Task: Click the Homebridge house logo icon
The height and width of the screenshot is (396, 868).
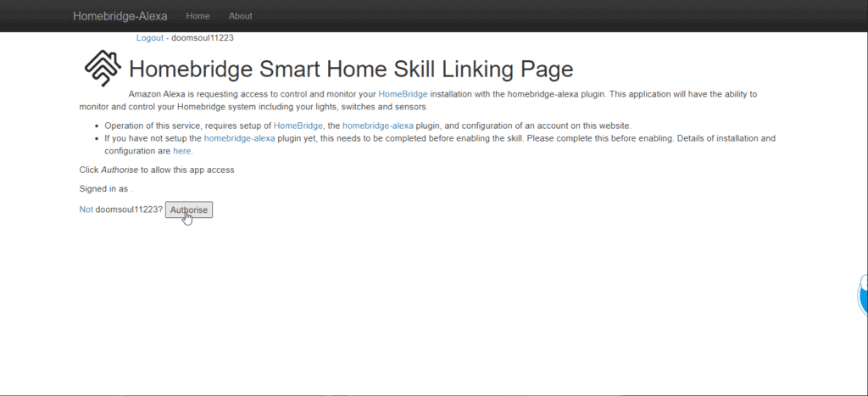Action: (103, 68)
